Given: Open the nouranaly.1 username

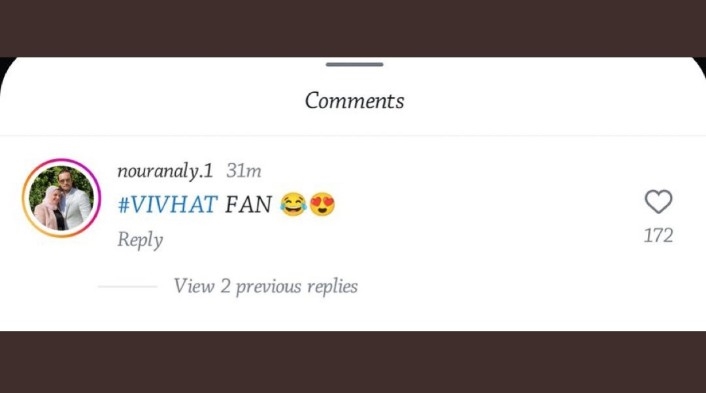Looking at the screenshot, I should (165, 171).
